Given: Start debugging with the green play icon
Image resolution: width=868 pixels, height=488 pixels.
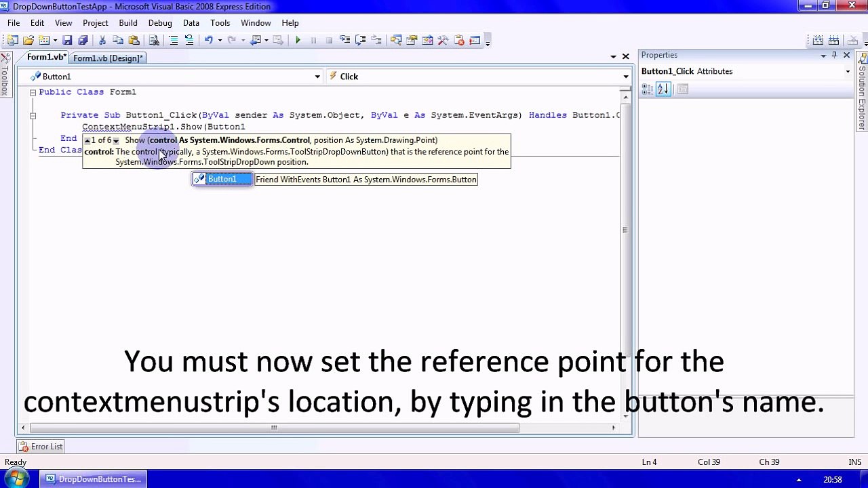Looking at the screenshot, I should coord(298,40).
